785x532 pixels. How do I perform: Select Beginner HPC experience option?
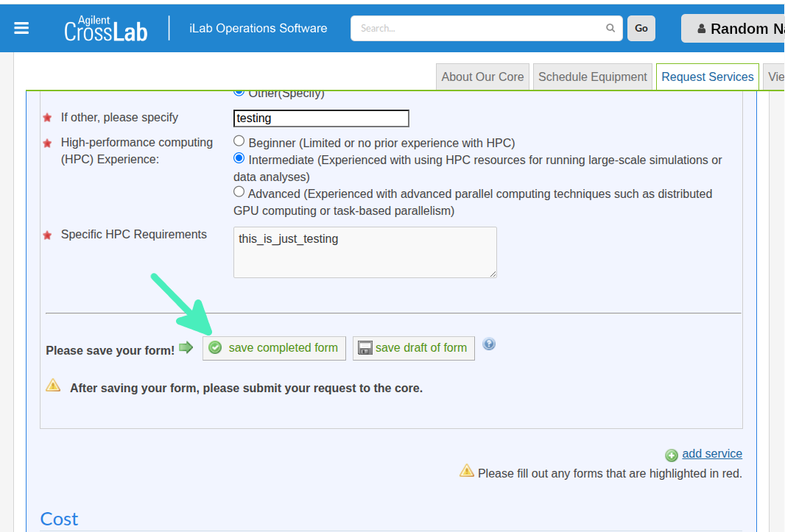[x=239, y=141]
